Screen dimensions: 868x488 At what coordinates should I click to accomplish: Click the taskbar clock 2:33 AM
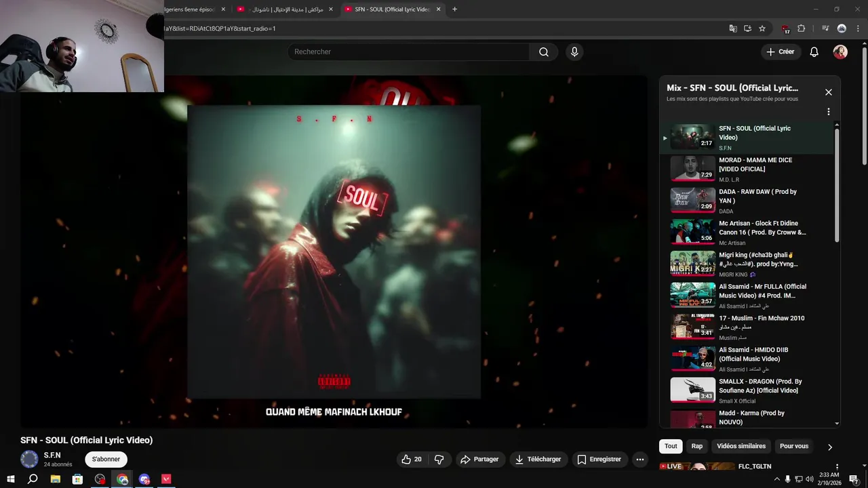point(829,479)
